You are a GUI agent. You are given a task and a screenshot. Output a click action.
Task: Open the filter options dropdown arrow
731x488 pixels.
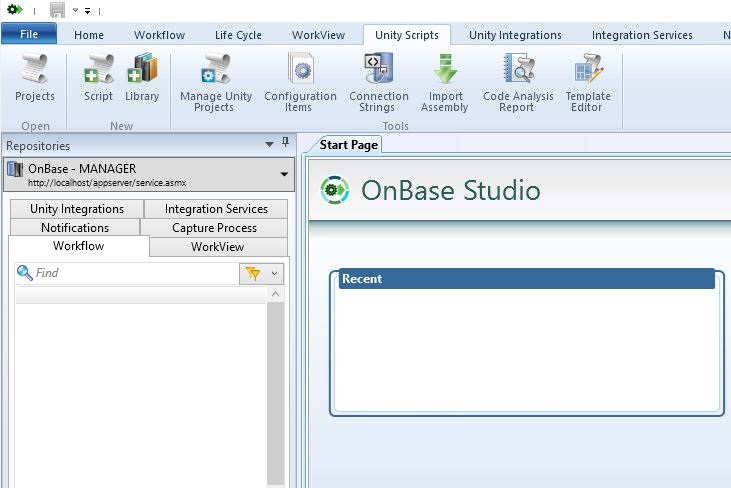click(274, 274)
